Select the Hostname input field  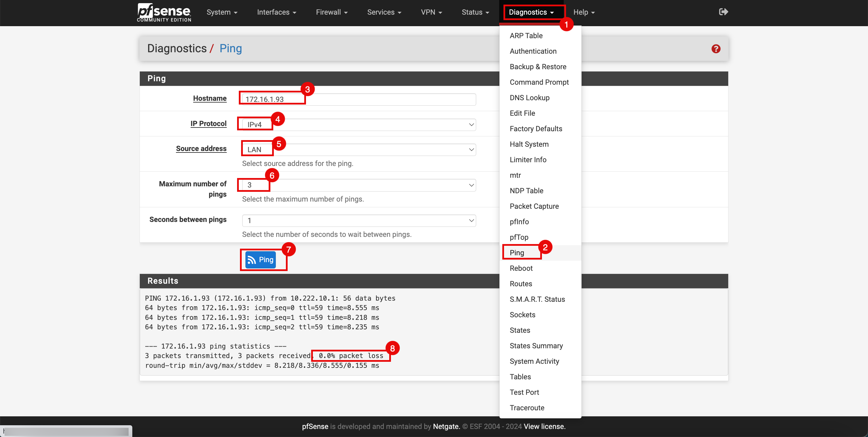pyautogui.click(x=359, y=99)
